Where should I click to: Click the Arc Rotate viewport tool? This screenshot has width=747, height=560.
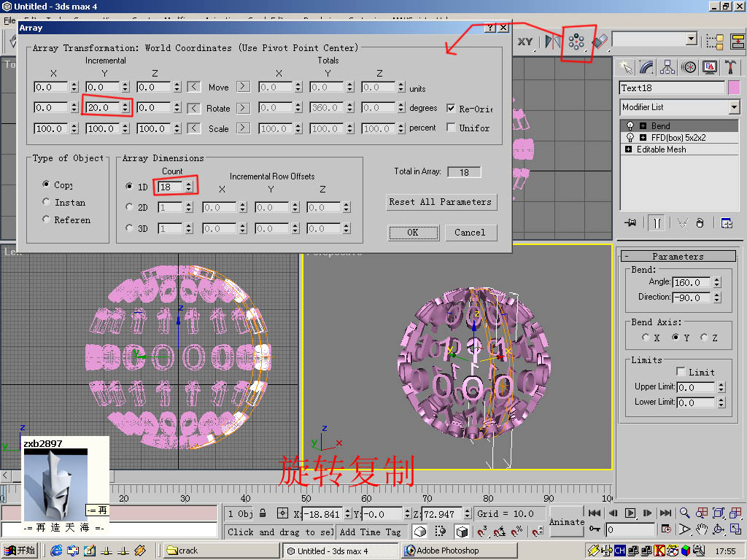tap(719, 529)
